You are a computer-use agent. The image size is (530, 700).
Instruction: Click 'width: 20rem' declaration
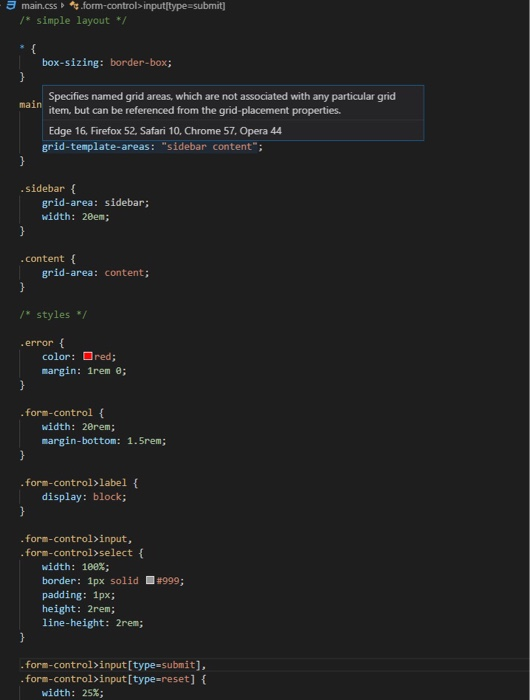pos(79,427)
